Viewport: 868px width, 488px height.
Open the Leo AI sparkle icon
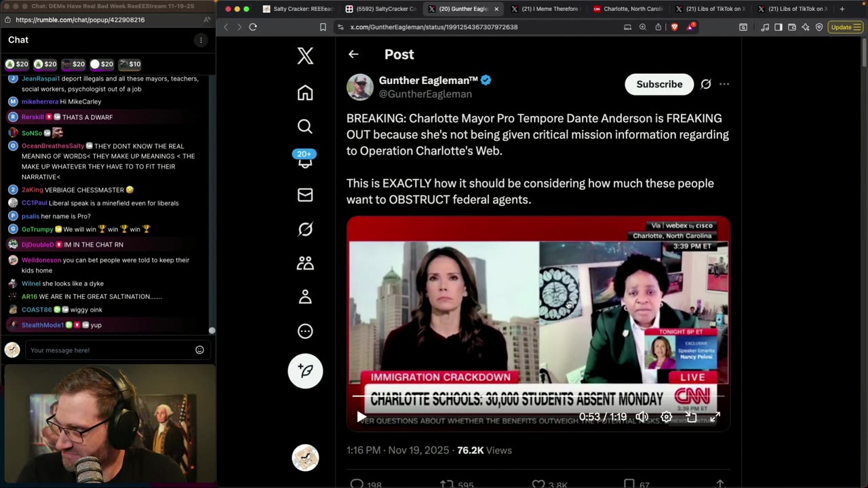(x=806, y=27)
